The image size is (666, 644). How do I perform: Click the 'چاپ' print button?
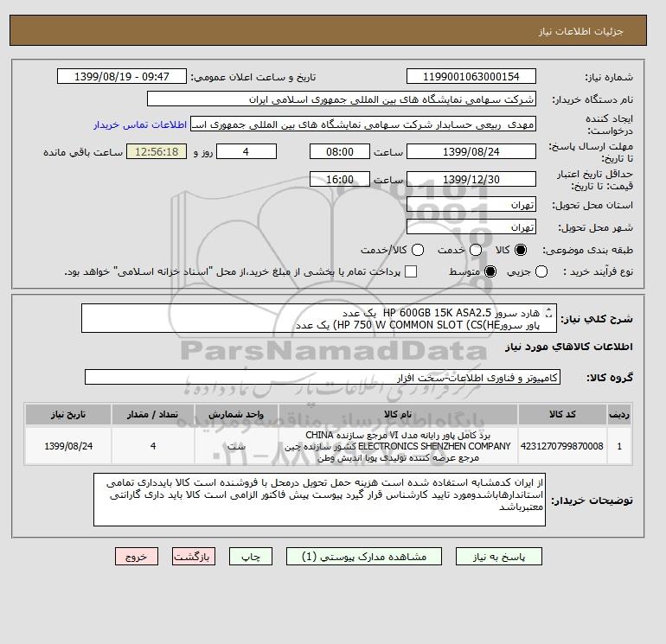click(251, 556)
